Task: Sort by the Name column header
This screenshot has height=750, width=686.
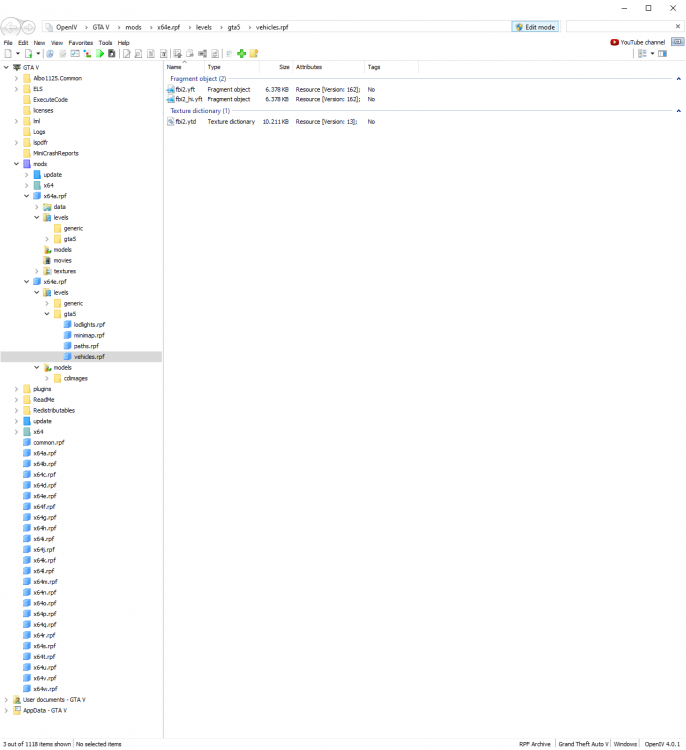Action: pos(184,67)
